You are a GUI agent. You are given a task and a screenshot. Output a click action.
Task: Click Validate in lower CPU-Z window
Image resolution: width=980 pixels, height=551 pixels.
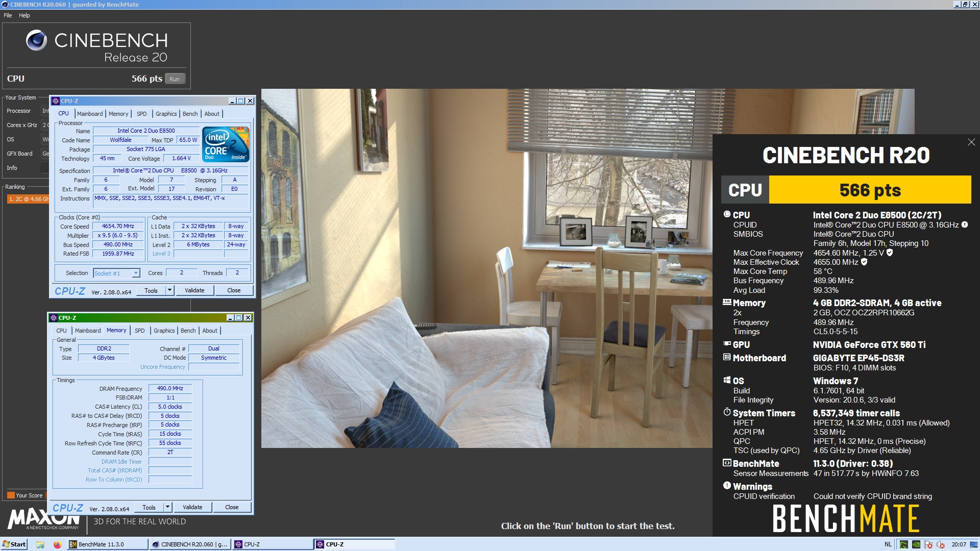pyautogui.click(x=192, y=507)
